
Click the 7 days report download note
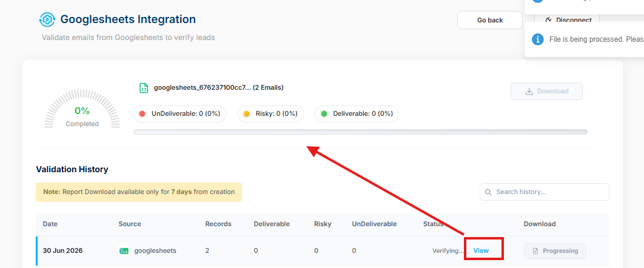point(139,192)
